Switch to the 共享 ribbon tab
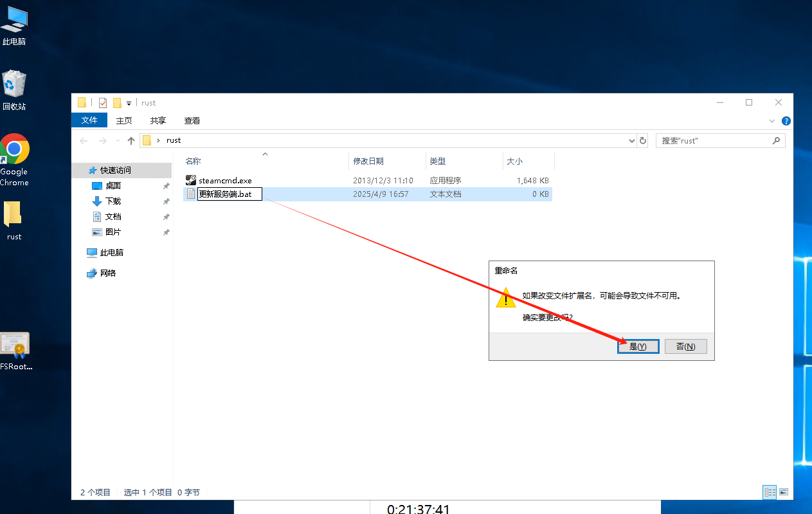 [158, 120]
